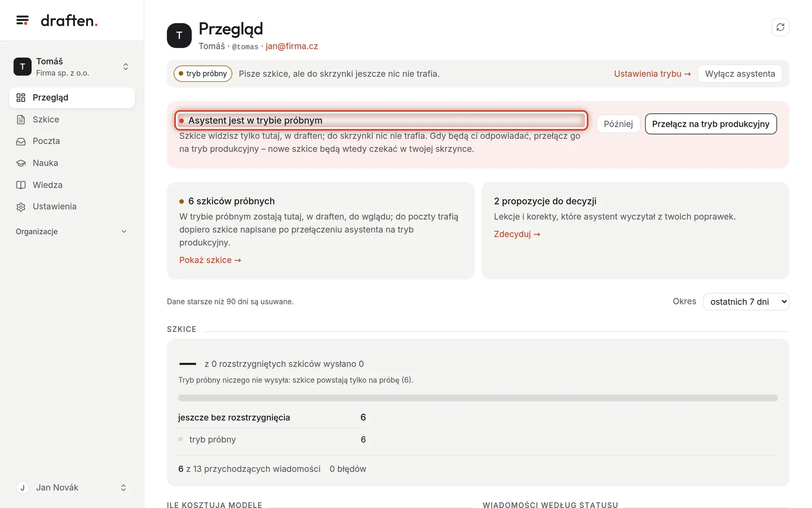Follow the Pokaż szkice link
812x508 pixels.
[x=210, y=260]
